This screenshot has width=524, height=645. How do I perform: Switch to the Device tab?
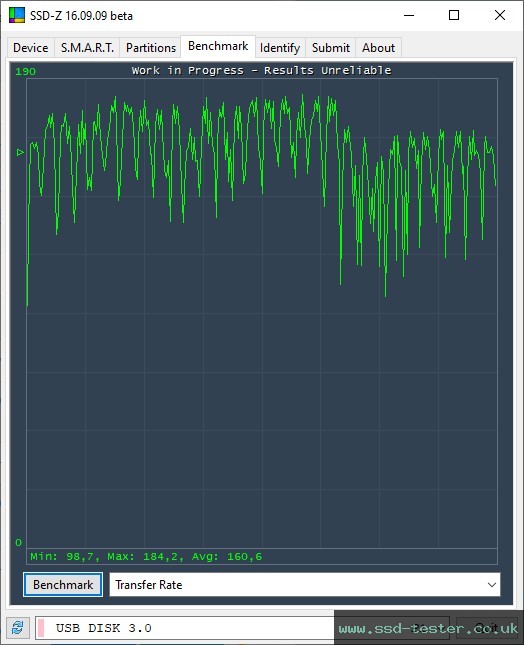point(31,48)
